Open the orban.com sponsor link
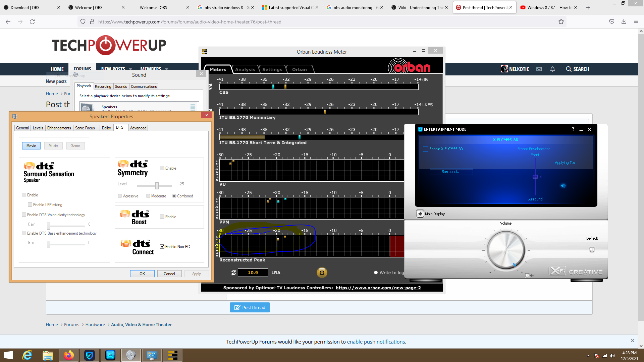 coord(378,288)
